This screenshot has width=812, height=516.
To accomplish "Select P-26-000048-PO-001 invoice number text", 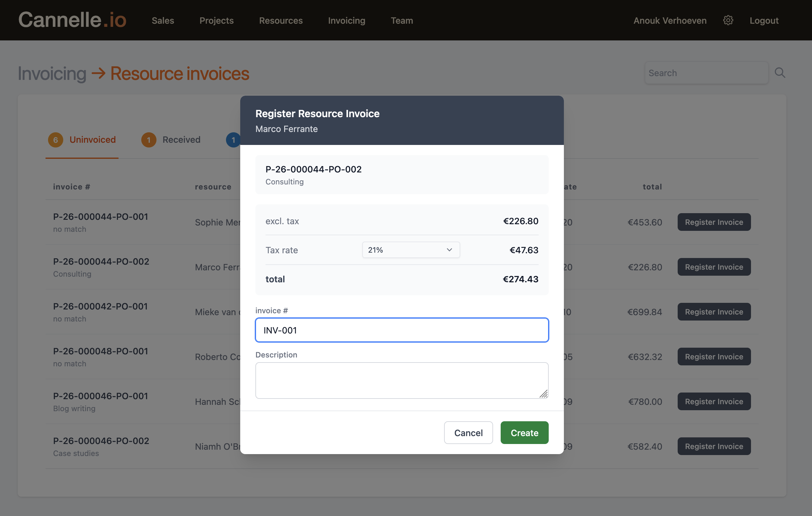I will click(x=101, y=351).
